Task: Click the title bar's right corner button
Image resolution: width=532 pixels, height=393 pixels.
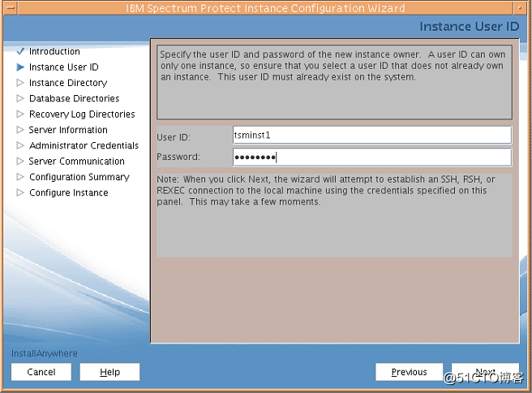Action: coord(520,7)
